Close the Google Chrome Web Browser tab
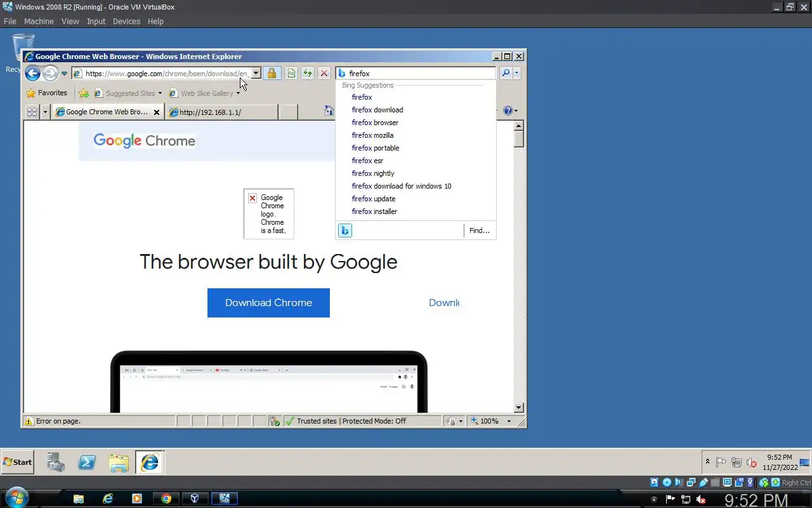 point(157,112)
